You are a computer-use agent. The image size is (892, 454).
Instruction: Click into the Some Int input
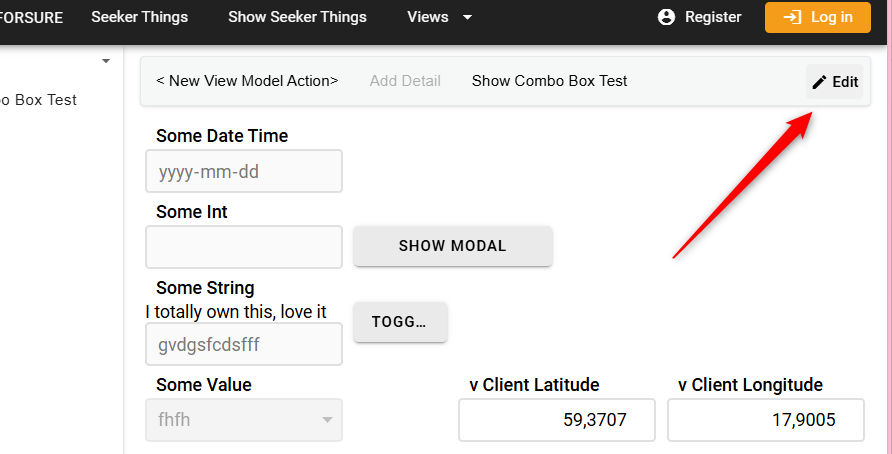pyautogui.click(x=243, y=247)
